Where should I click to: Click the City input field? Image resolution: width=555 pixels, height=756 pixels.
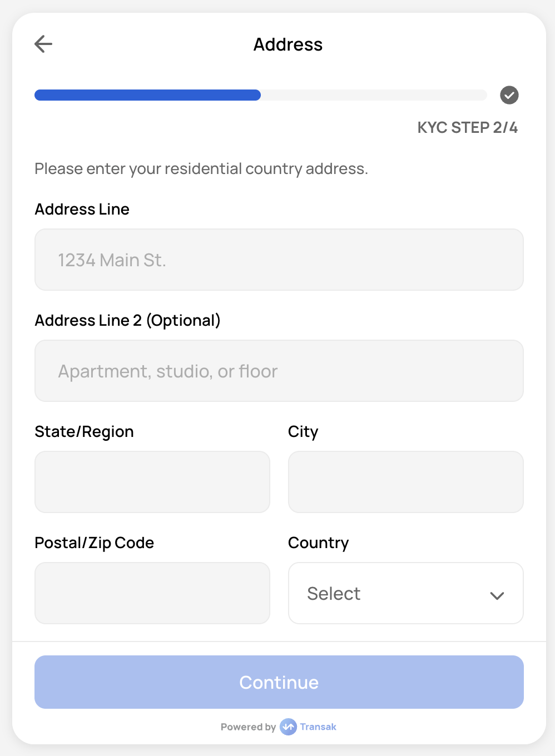click(x=405, y=482)
